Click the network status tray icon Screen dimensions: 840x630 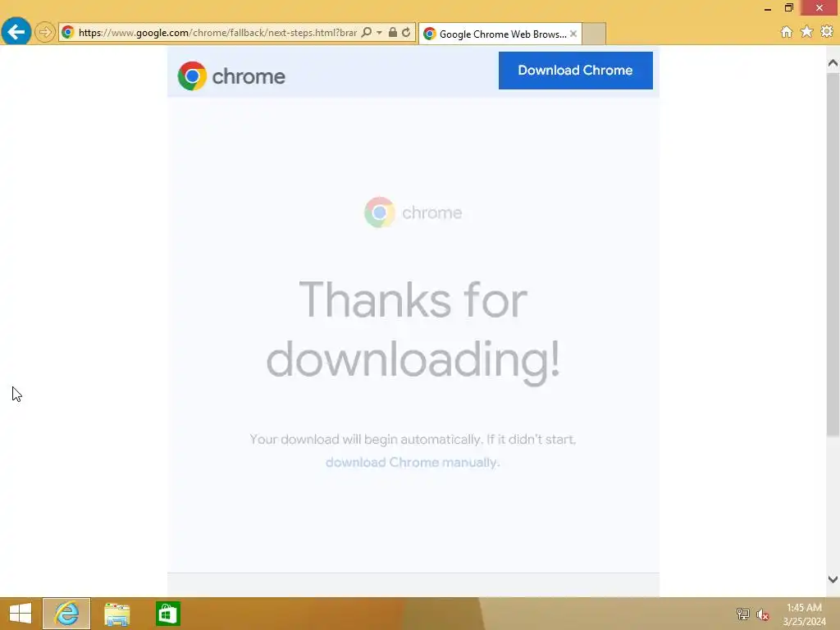(x=743, y=614)
